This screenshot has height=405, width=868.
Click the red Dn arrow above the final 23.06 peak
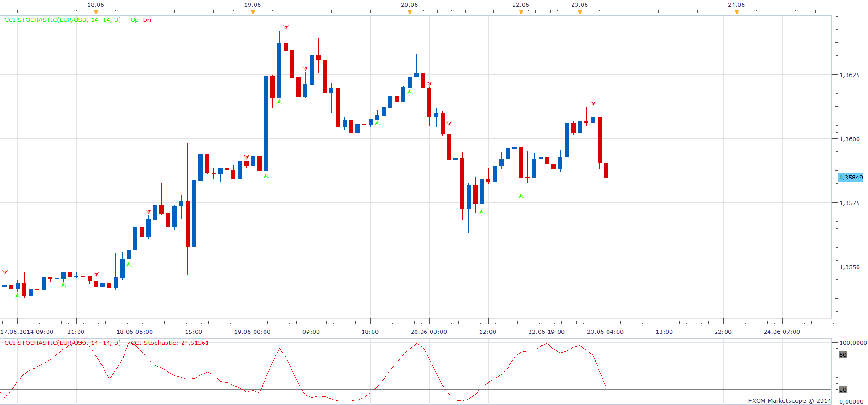point(593,103)
